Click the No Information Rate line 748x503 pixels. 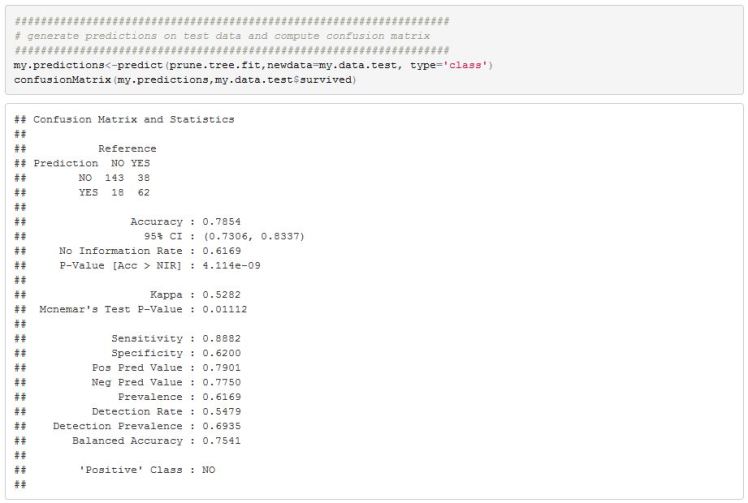click(150, 251)
